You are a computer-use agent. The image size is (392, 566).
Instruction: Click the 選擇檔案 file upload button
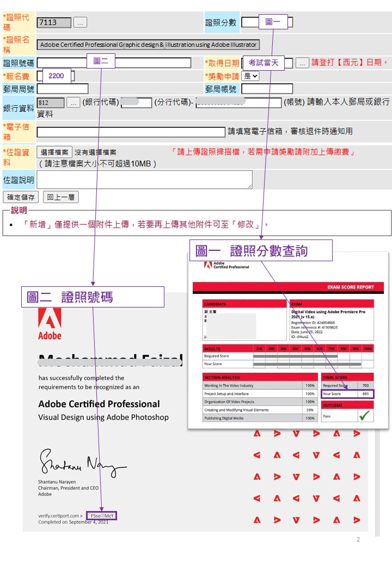click(54, 152)
